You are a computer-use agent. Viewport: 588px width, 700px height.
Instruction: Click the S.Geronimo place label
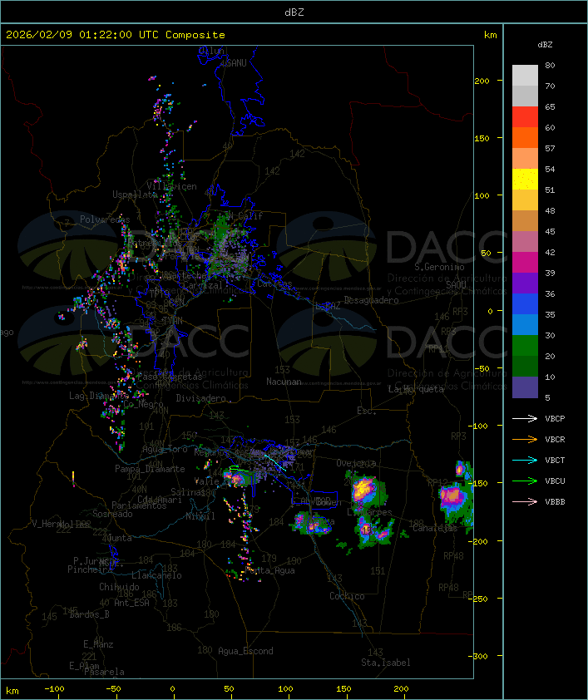click(439, 267)
